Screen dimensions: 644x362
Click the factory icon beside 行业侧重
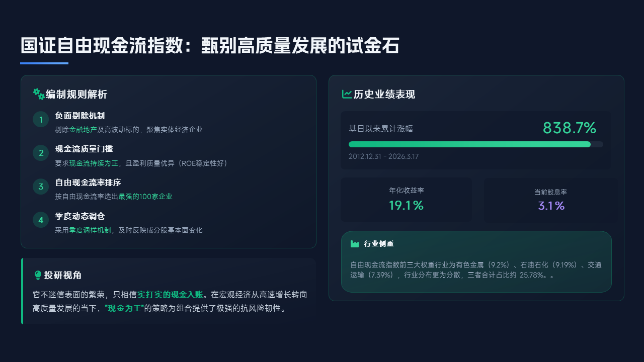click(355, 244)
